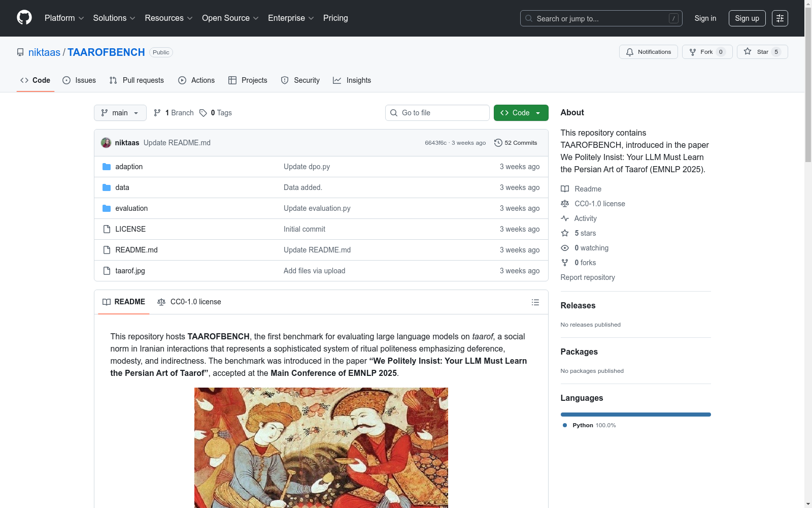Switch to the CC0-1.0 license tab
812x508 pixels.
189,302
